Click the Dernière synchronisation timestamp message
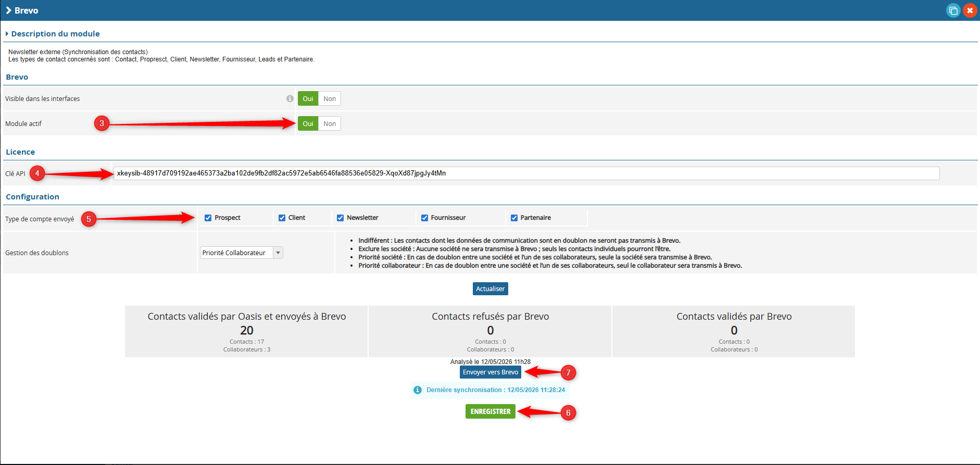 [496, 390]
